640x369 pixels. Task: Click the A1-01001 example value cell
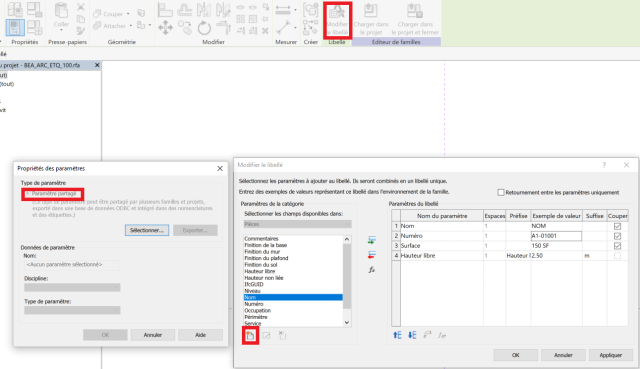tap(556, 236)
